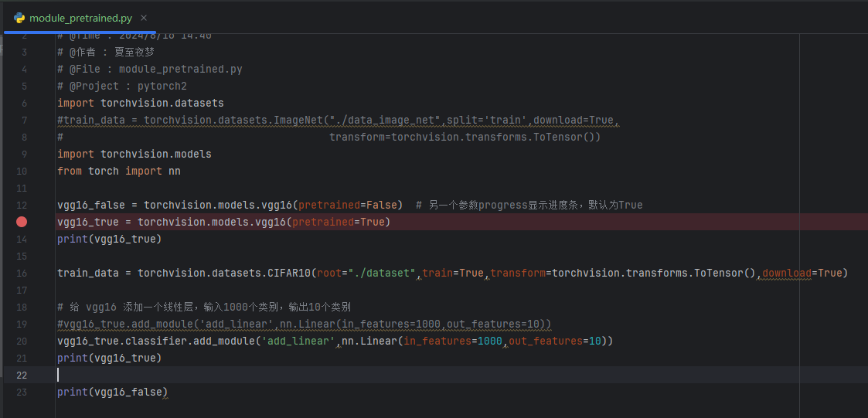868x418 pixels.
Task: Click line number 16 in the gutter
Action: click(x=22, y=273)
